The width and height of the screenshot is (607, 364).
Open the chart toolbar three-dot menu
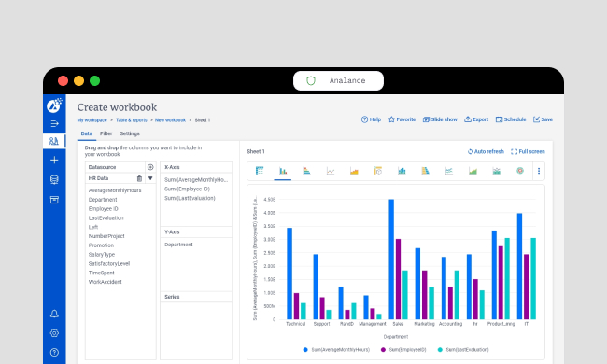tap(539, 171)
